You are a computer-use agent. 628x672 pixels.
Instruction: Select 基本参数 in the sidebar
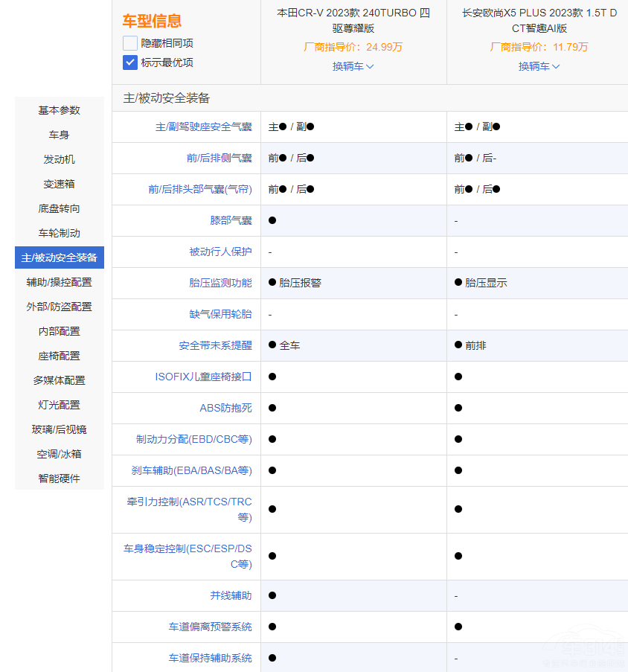(60, 110)
